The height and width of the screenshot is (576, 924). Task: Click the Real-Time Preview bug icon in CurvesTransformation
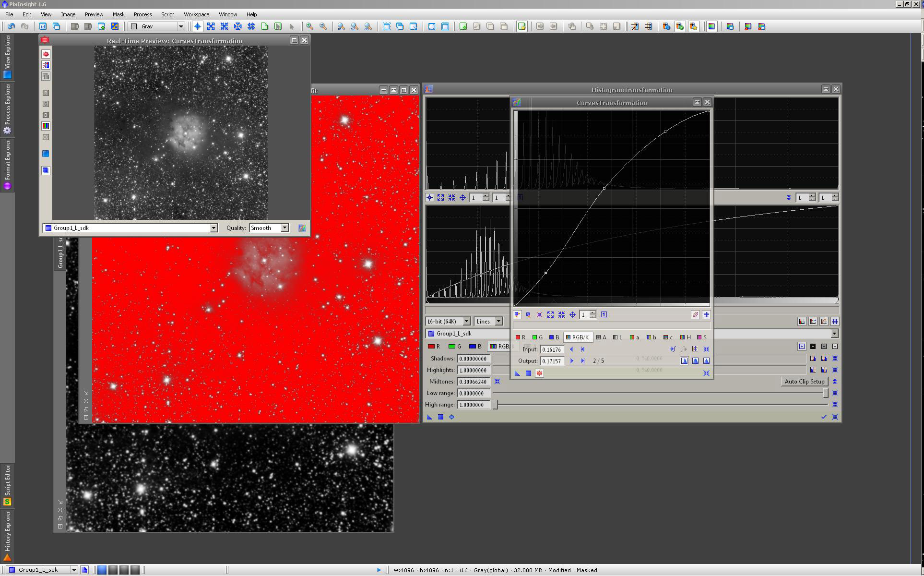[539, 373]
